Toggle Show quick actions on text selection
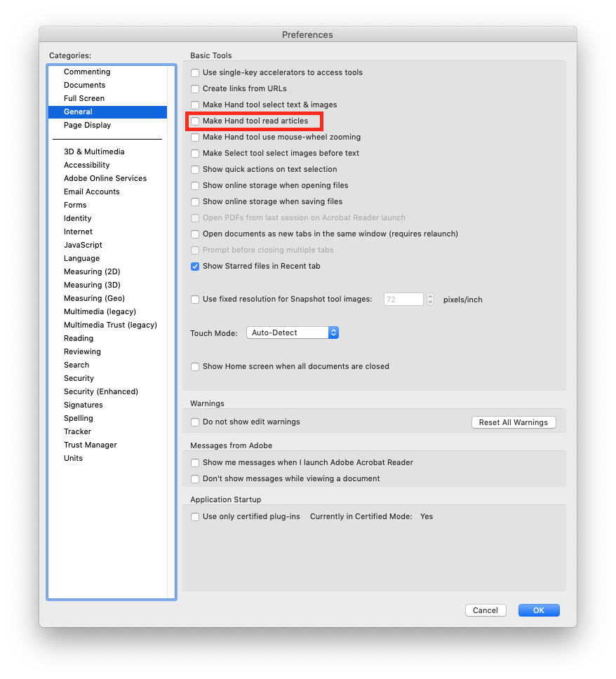This screenshot has height=679, width=616. pos(195,170)
